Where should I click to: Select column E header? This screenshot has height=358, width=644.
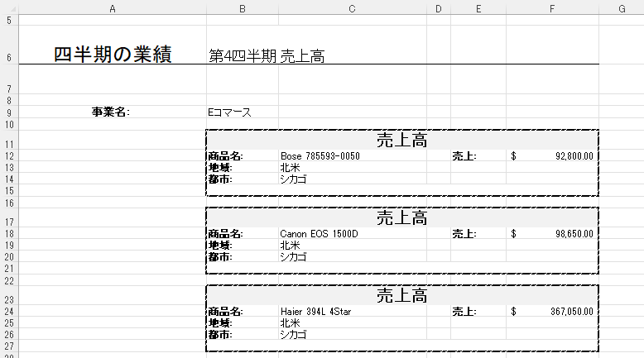tap(478, 8)
